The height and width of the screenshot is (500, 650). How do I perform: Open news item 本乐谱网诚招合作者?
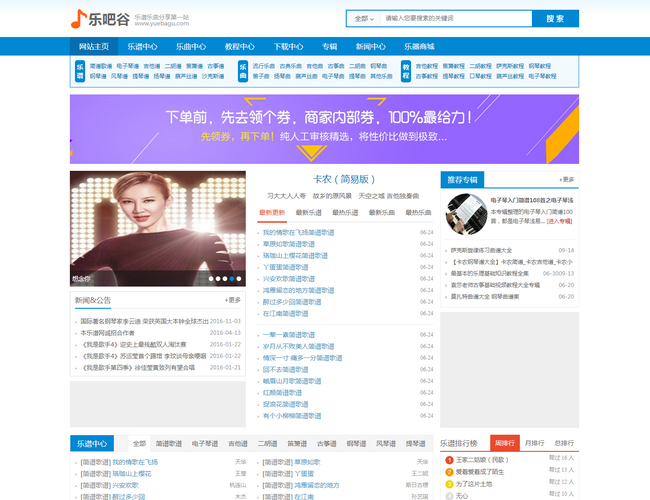(x=107, y=333)
